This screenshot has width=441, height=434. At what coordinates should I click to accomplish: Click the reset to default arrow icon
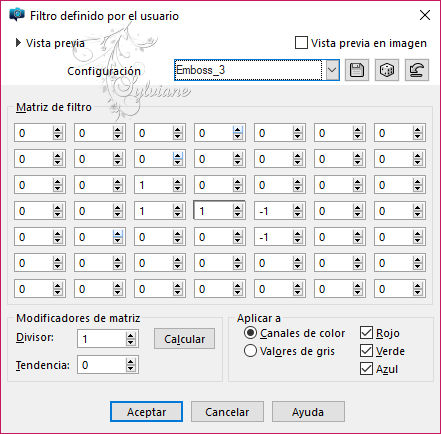(417, 70)
